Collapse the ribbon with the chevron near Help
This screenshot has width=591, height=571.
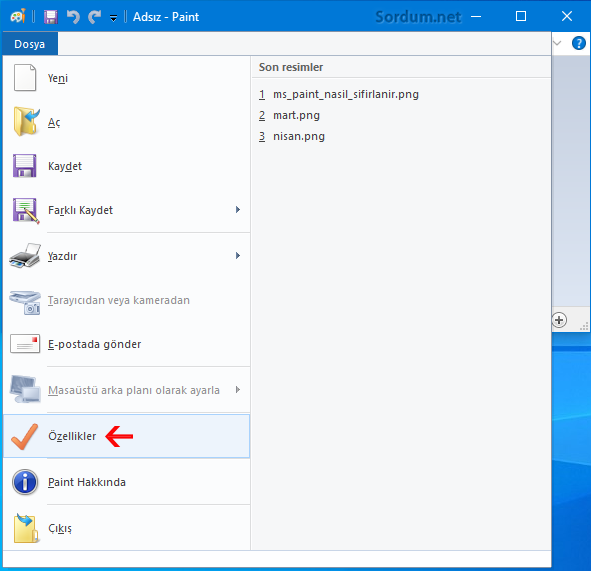pos(557,43)
